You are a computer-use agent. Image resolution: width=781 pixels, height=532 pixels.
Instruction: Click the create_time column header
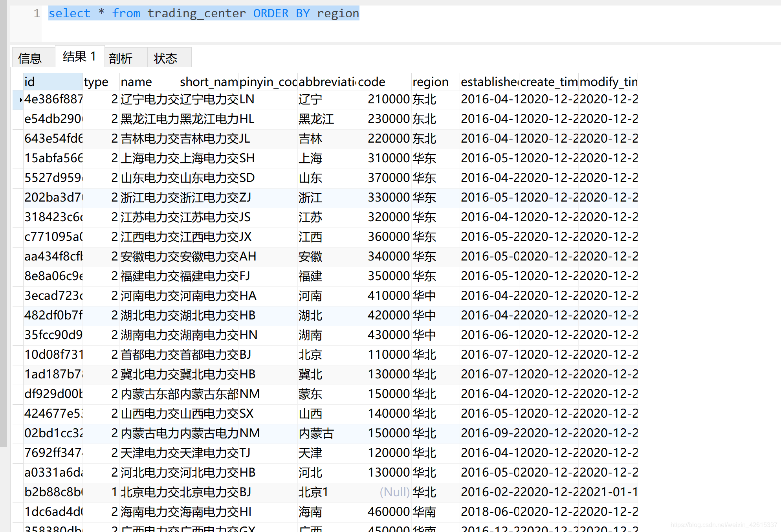[549, 82]
